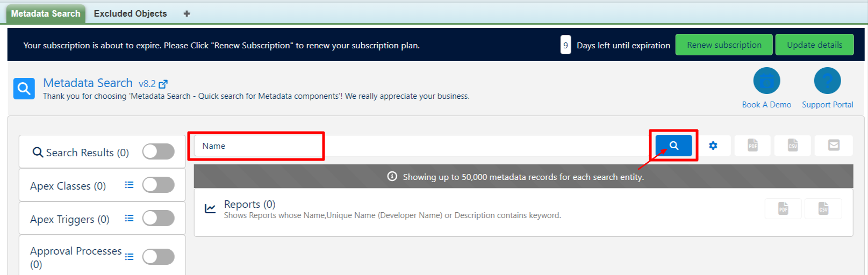Click the Book A Demo circle icon
This screenshot has height=275, width=868.
pyautogui.click(x=766, y=81)
